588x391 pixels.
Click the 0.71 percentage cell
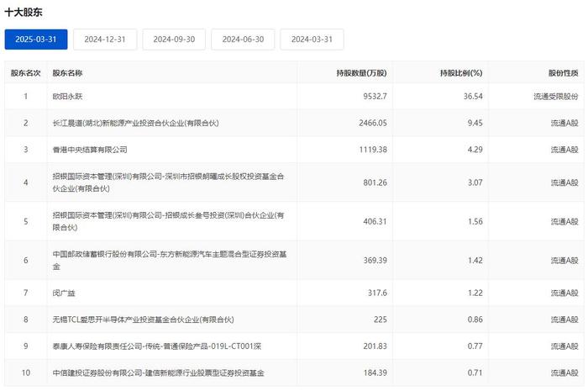pyautogui.click(x=475, y=373)
